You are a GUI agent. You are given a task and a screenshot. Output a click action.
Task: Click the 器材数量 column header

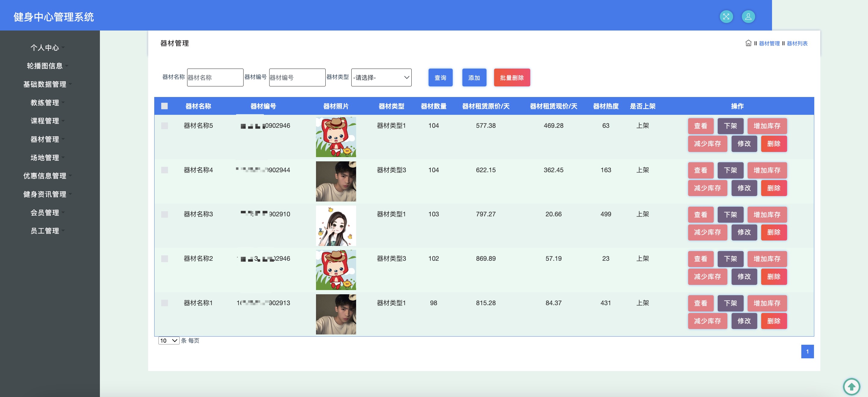coord(433,106)
